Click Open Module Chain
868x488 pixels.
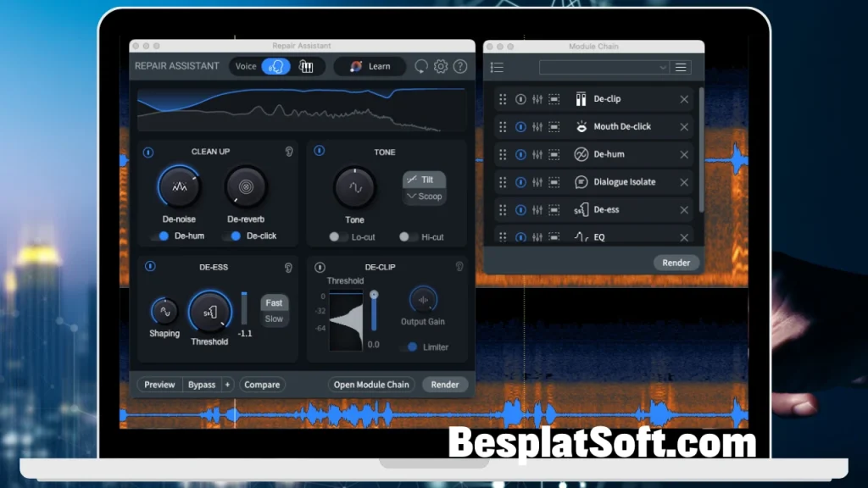(370, 384)
